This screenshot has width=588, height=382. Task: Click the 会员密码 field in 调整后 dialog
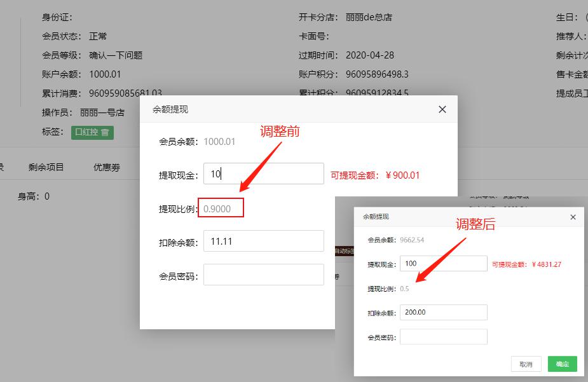pos(443,336)
